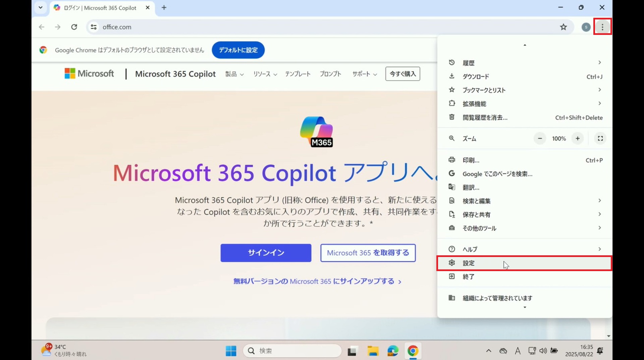Bookmark this page with the star icon
Screen dimensions: 644x360
click(x=563, y=27)
